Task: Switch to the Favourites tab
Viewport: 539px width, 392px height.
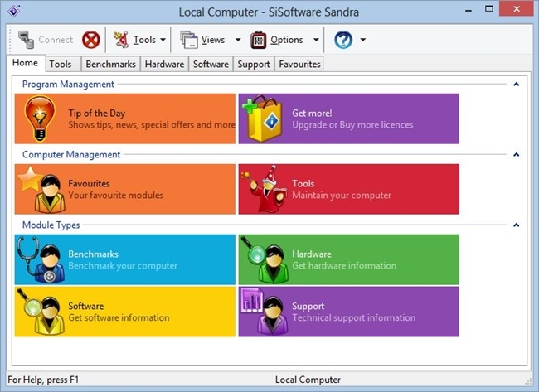Action: point(299,65)
